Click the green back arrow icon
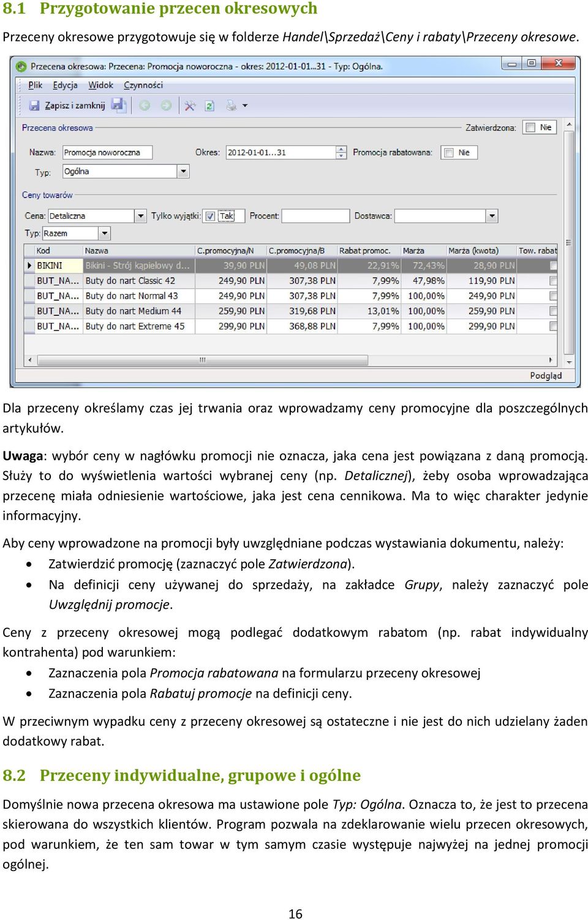The height and width of the screenshot is (920, 588). (x=145, y=105)
